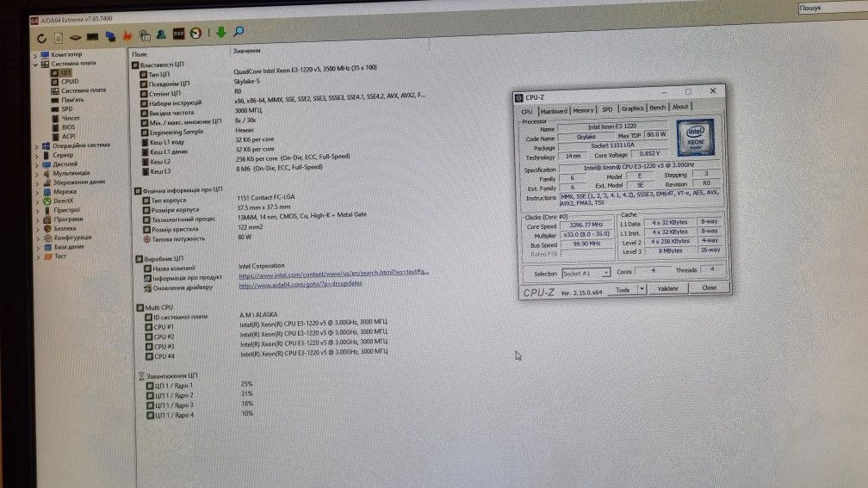Expand the Програми tree node
868x488 pixels.
point(39,219)
